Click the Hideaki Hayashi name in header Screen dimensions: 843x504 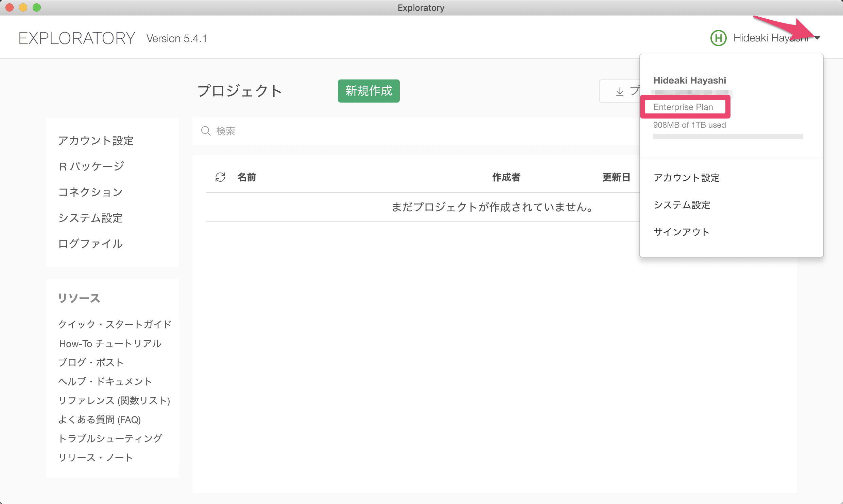pyautogui.click(x=771, y=38)
